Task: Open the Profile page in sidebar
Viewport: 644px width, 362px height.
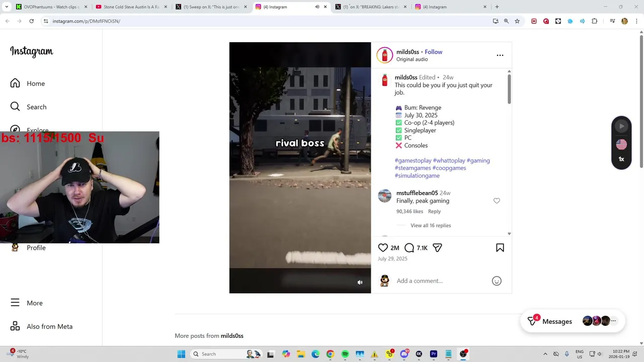Action: [x=29, y=247]
